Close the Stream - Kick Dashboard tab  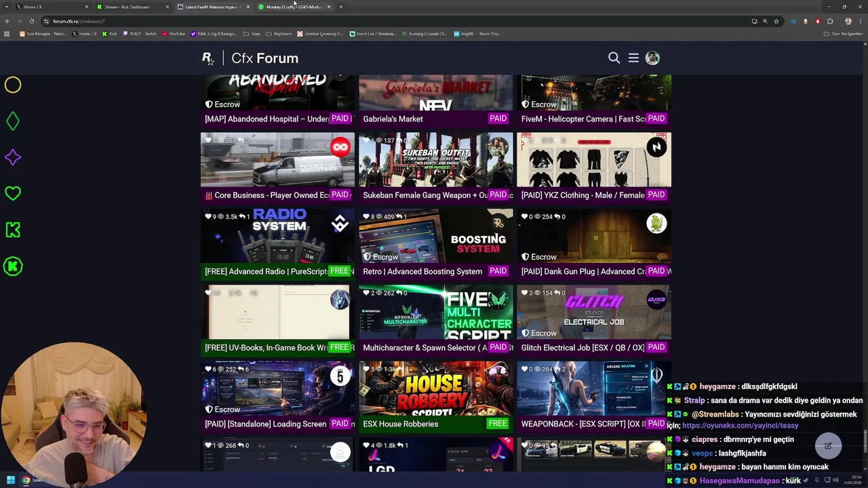pos(167,7)
